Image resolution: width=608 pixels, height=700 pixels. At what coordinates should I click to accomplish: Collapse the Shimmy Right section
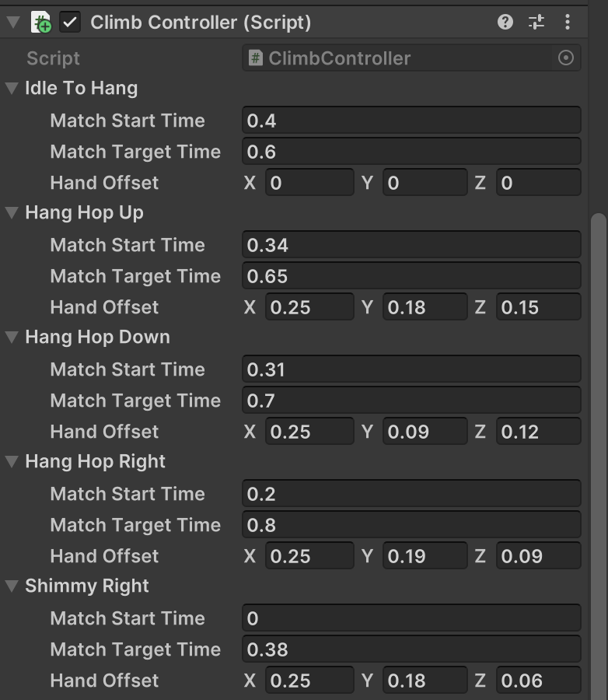pos(12,586)
